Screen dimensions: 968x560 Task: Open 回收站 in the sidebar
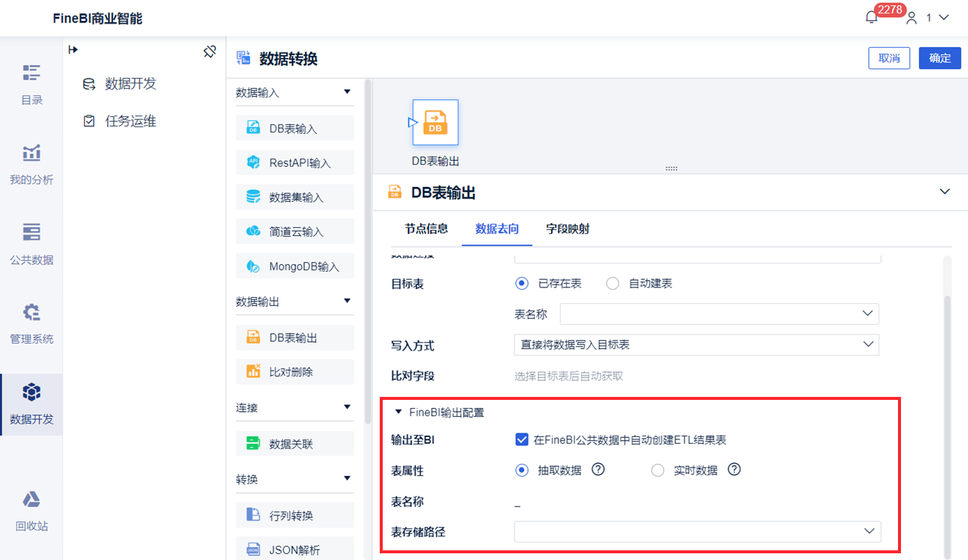click(31, 511)
